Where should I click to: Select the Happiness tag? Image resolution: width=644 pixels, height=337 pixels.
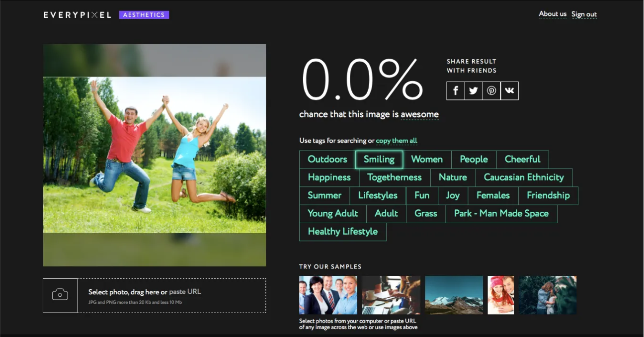click(329, 177)
